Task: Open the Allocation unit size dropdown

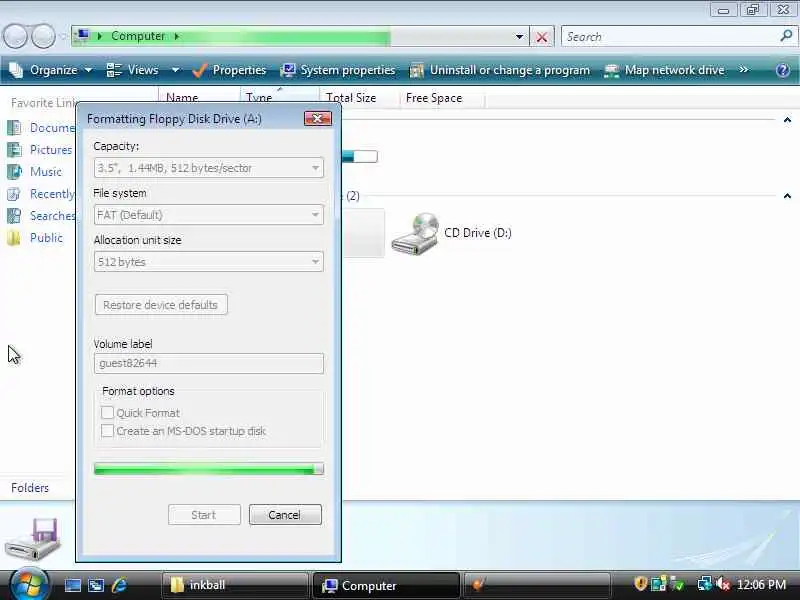Action: point(315,262)
